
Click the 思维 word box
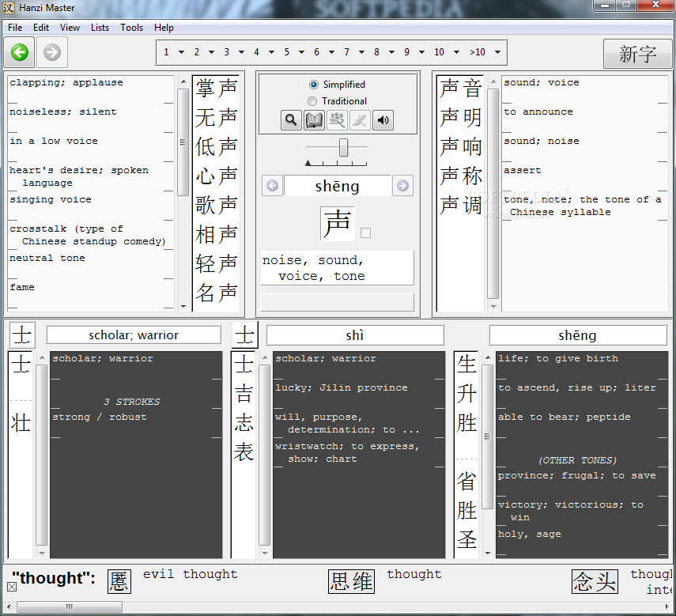[x=351, y=581]
